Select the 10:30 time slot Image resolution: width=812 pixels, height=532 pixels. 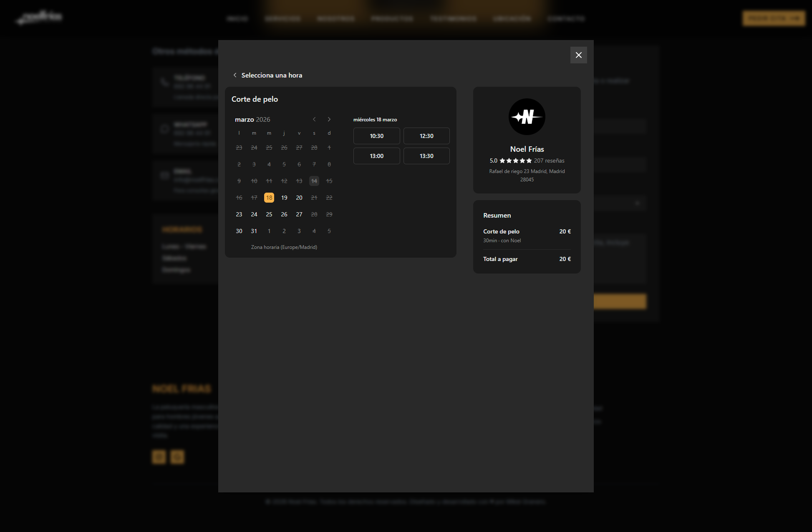tap(376, 136)
